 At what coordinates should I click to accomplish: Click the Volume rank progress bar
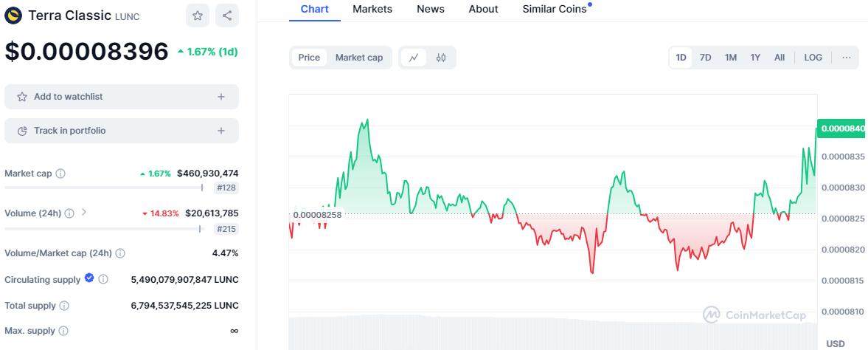pyautogui.click(x=105, y=228)
